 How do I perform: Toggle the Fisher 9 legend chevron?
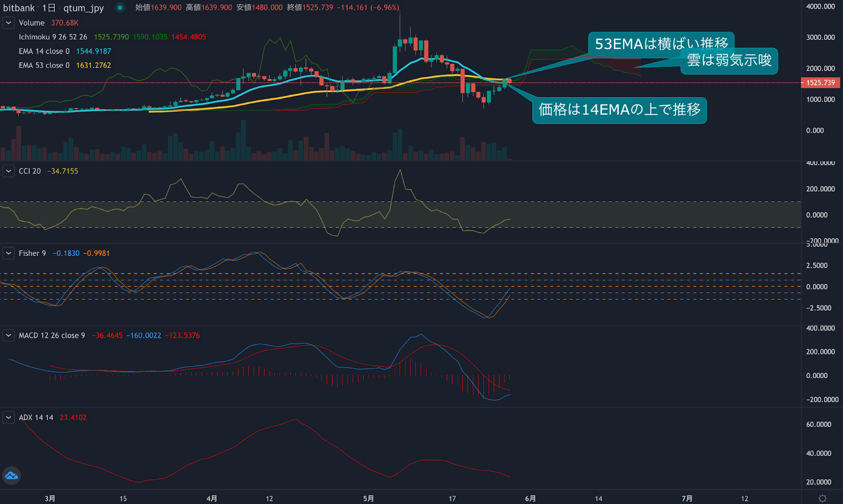[x=8, y=253]
